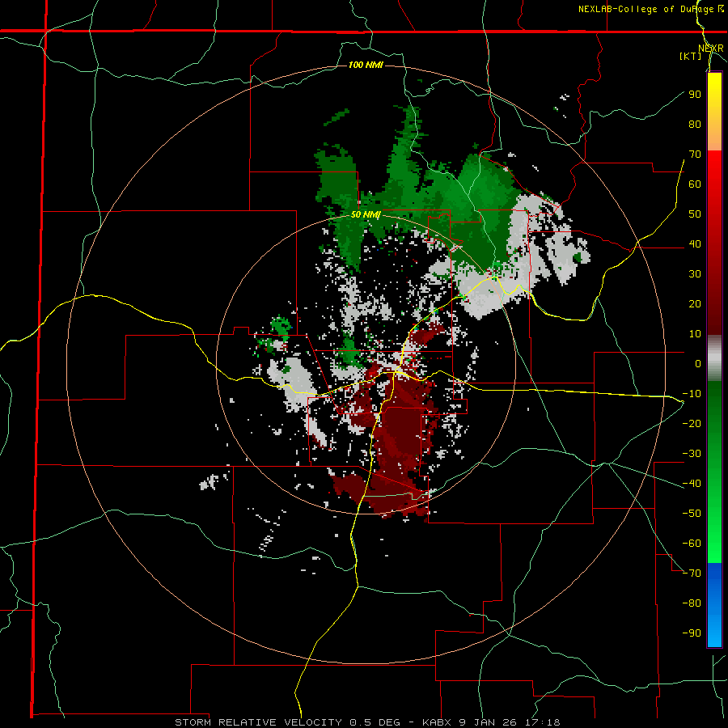Click the NEXLAB-College of DuPage title text
Viewport: 728px width, 728px height.
pyautogui.click(x=650, y=9)
